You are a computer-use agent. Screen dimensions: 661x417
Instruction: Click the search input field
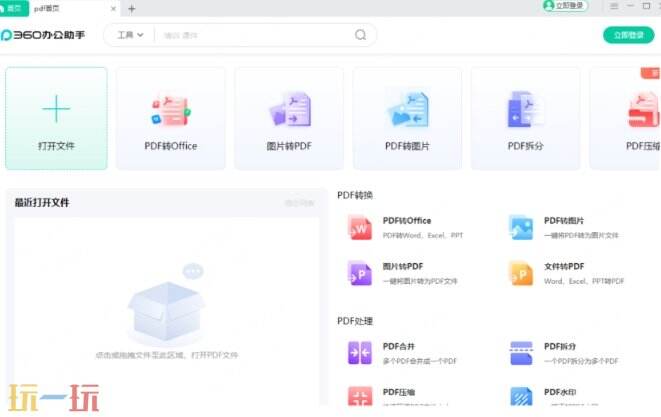(255, 35)
